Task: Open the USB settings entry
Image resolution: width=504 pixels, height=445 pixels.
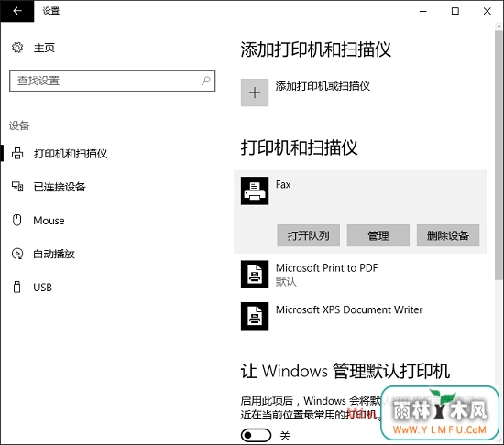Action: point(42,288)
